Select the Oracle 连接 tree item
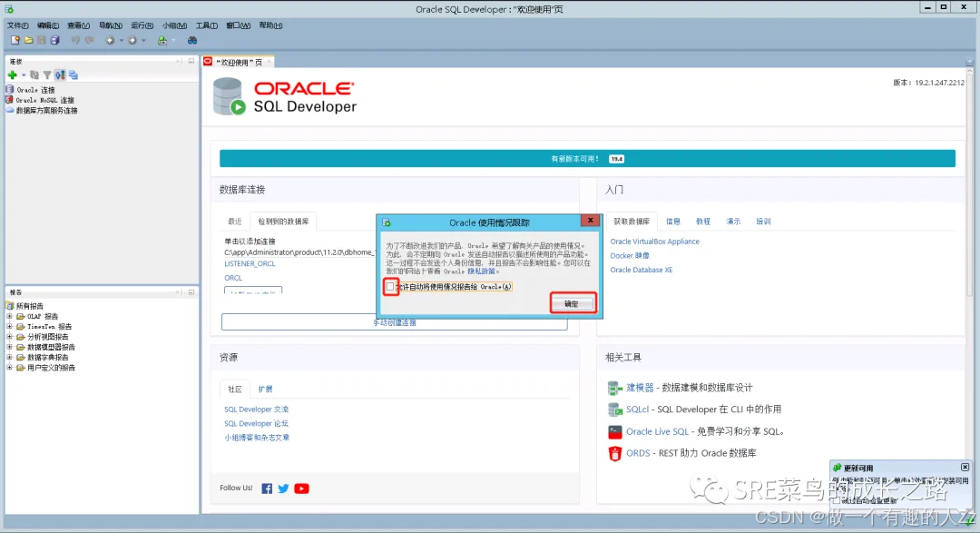This screenshot has height=533, width=980. (35, 90)
